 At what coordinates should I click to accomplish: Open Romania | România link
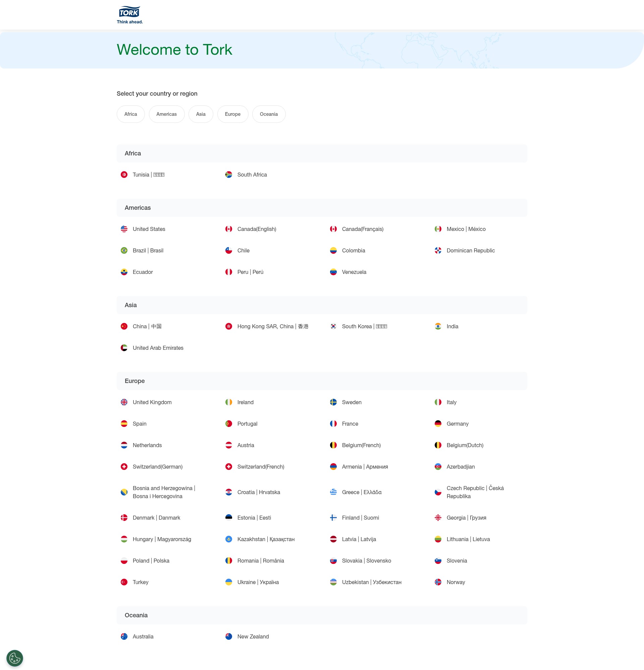261,561
